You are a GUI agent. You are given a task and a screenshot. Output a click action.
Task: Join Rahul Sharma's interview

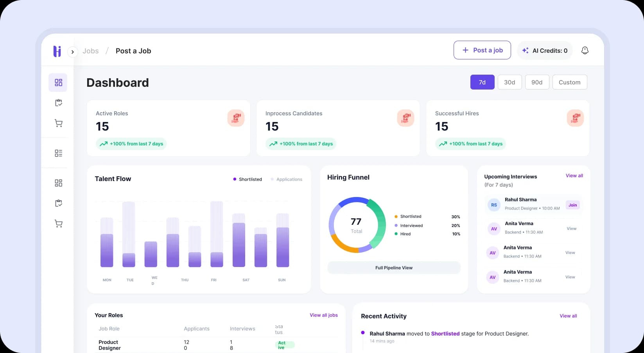[x=572, y=205]
